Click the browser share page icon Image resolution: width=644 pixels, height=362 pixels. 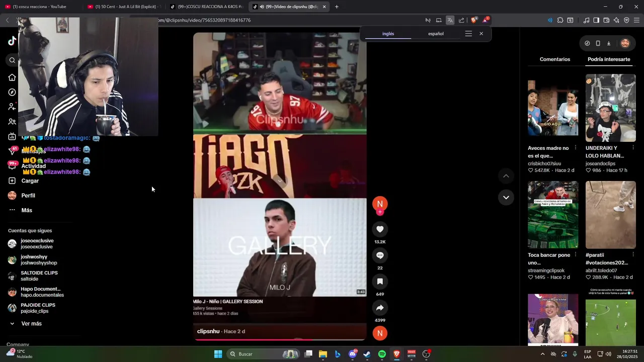[461, 20]
